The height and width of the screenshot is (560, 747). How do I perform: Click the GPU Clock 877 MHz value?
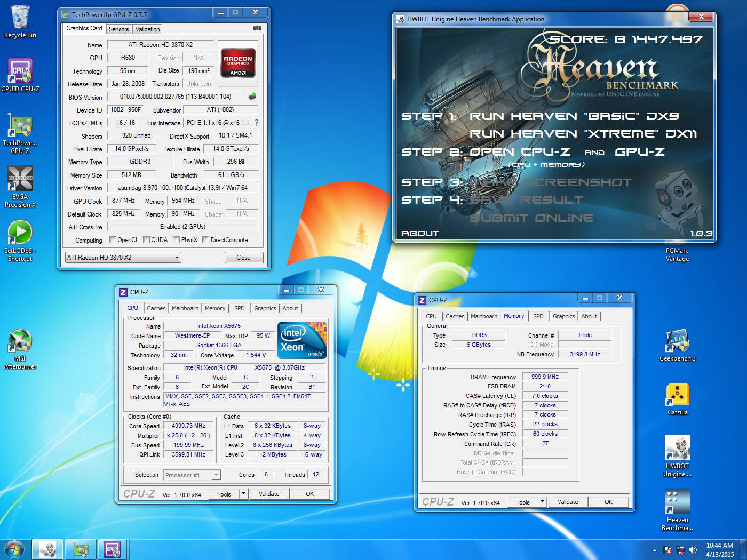[123, 201]
